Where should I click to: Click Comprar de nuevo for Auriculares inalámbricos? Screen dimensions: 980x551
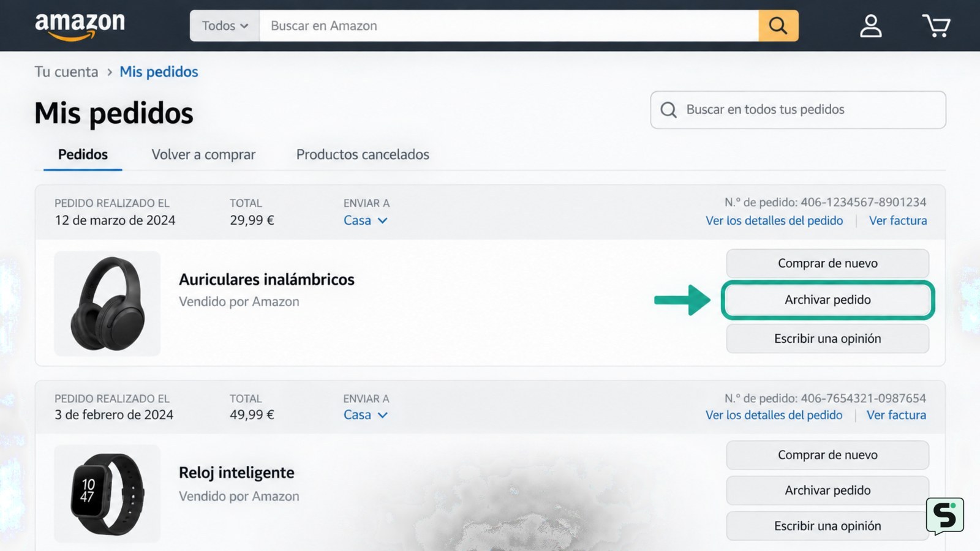[x=827, y=263]
